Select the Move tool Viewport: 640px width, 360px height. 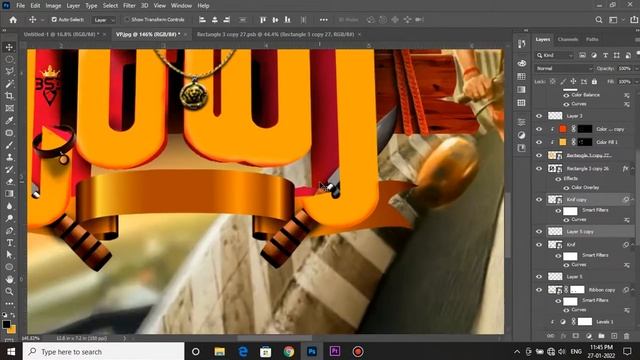(x=9, y=47)
